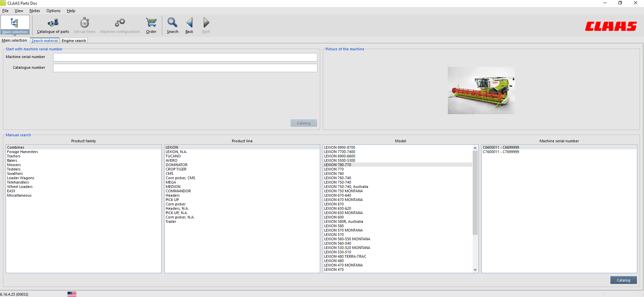The image size is (644, 297).
Task: Click the Catalog button under Manual search
Action: click(624, 280)
